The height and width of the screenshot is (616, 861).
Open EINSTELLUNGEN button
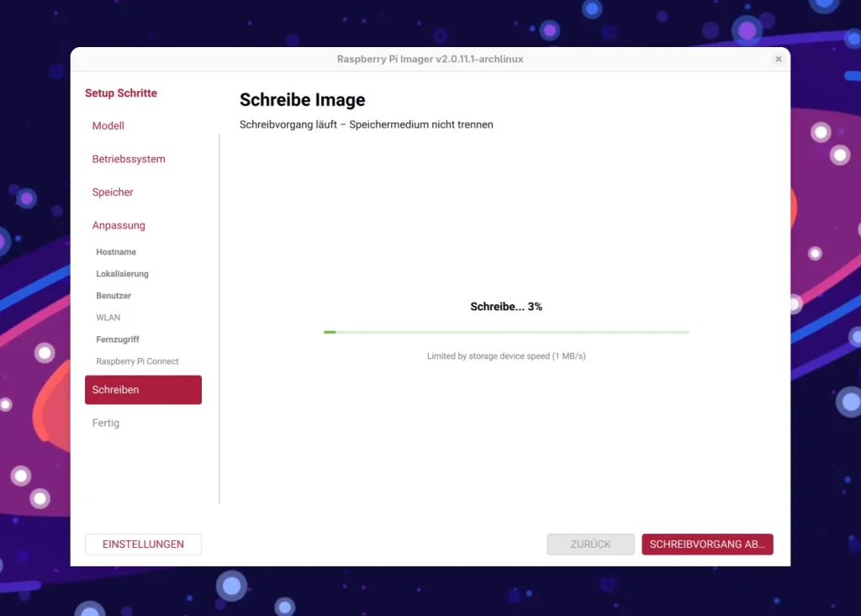[x=143, y=544]
